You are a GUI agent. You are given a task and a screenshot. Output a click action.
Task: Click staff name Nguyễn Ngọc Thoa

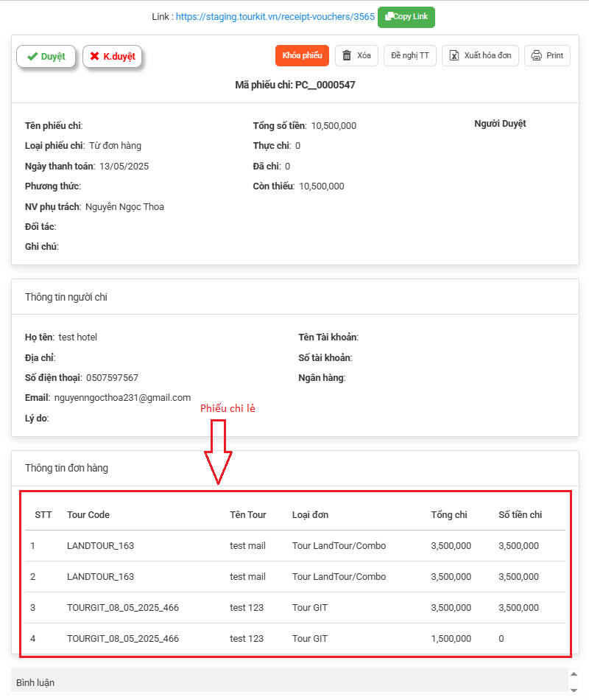[124, 207]
